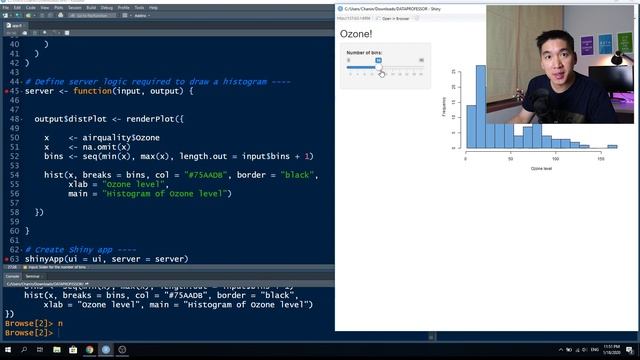Click the taskbar Search icon

click(24, 350)
